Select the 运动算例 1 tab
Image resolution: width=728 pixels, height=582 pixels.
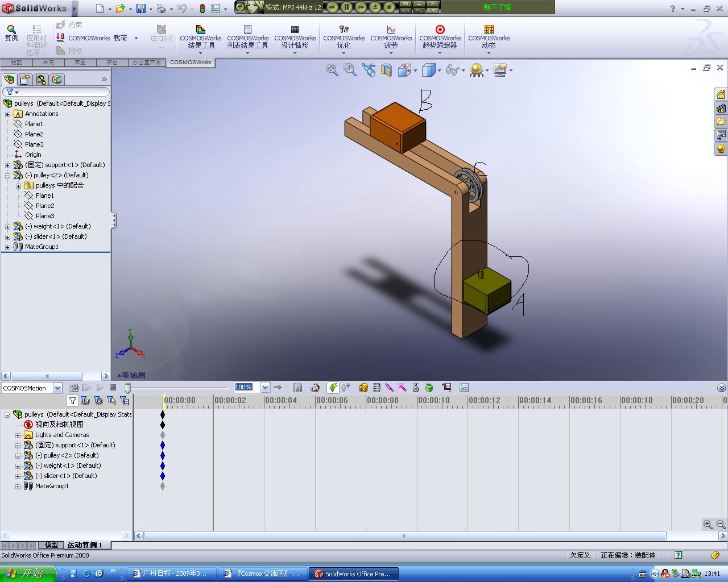point(85,544)
